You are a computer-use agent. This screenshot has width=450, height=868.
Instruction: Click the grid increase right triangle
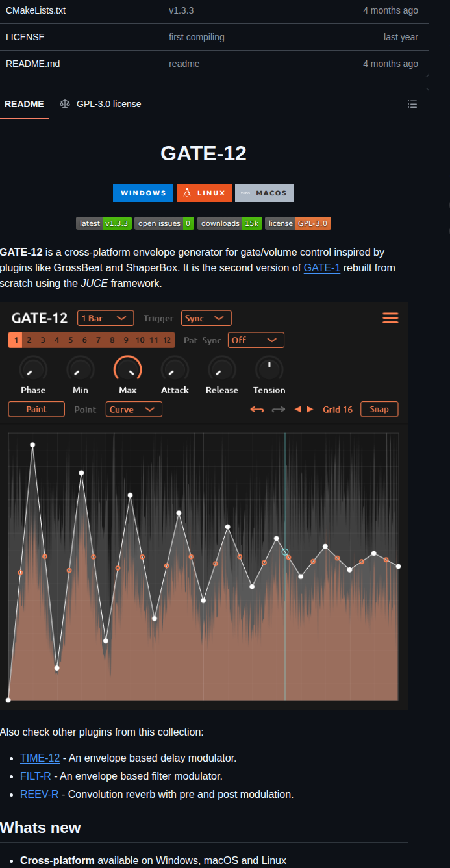tap(310, 410)
